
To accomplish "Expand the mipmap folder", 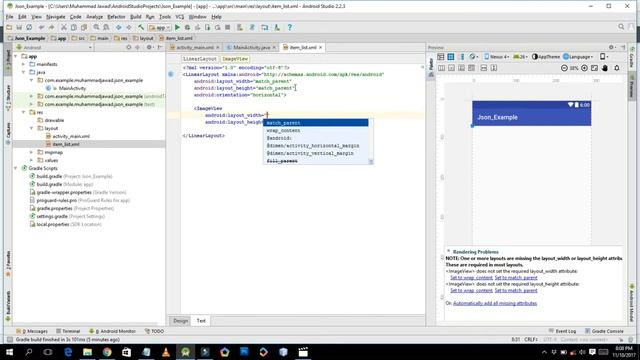I will tap(31, 152).
